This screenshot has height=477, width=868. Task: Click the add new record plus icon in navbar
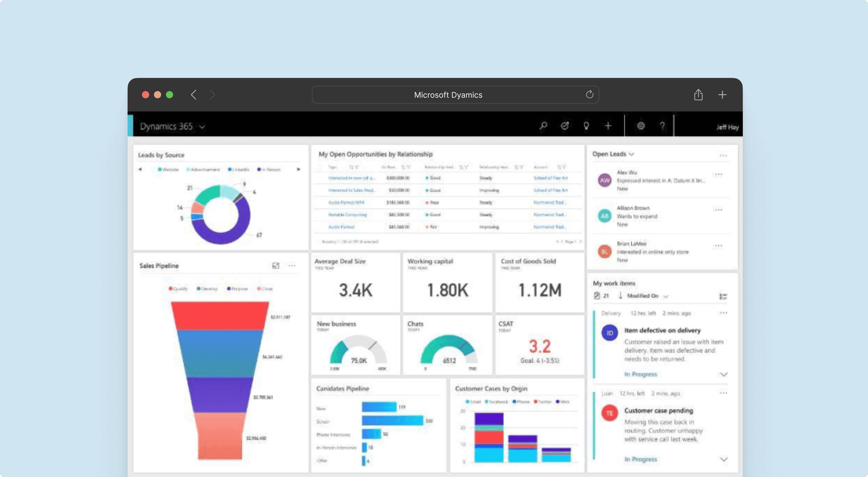pyautogui.click(x=607, y=126)
